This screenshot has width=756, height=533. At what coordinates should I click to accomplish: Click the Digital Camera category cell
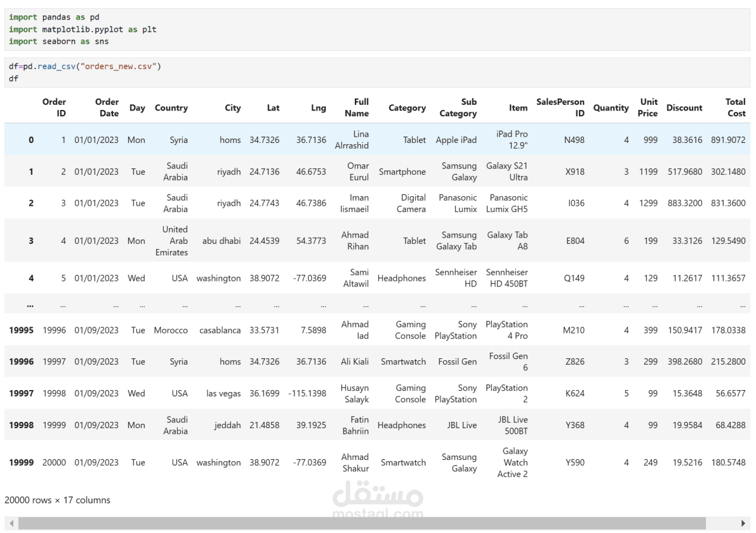pyautogui.click(x=411, y=203)
